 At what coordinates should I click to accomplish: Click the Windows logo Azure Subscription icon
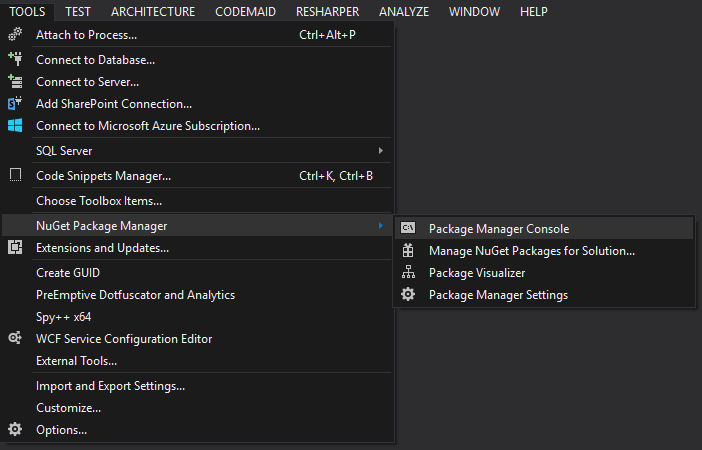coord(15,125)
